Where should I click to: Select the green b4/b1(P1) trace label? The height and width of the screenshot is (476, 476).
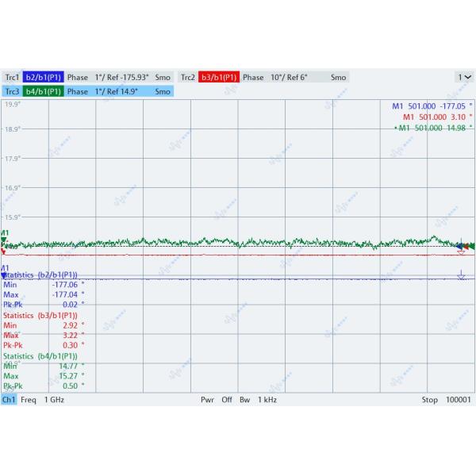click(x=43, y=91)
